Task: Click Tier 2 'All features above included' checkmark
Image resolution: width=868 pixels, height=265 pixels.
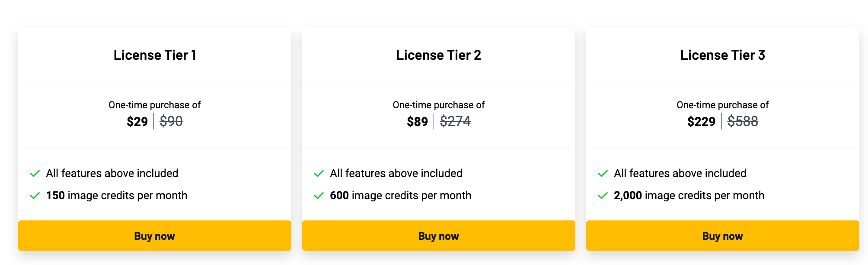Action: point(319,174)
